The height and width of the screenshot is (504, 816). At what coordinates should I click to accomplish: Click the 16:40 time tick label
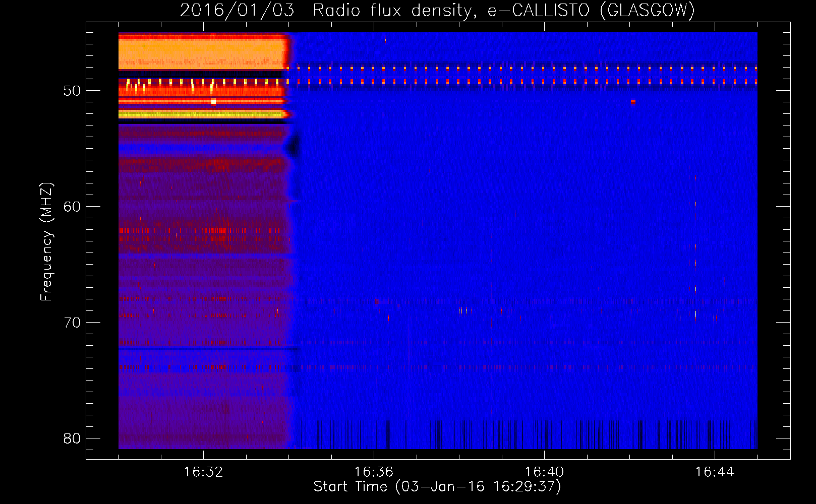(x=544, y=472)
